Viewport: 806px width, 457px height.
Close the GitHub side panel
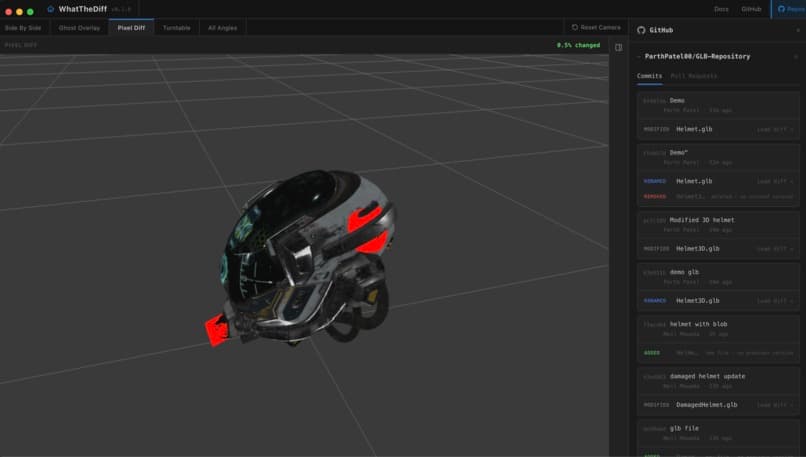(x=798, y=30)
